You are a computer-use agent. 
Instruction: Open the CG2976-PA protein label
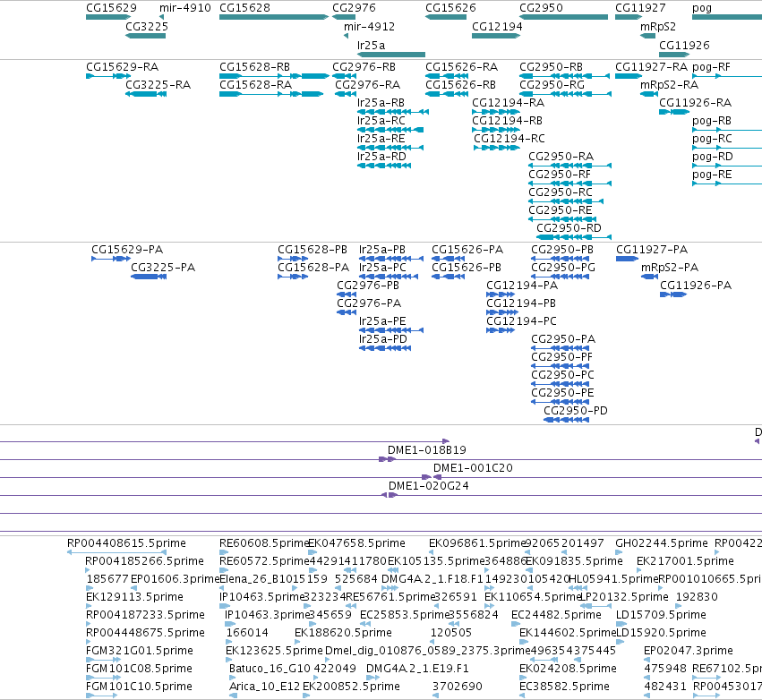(369, 303)
